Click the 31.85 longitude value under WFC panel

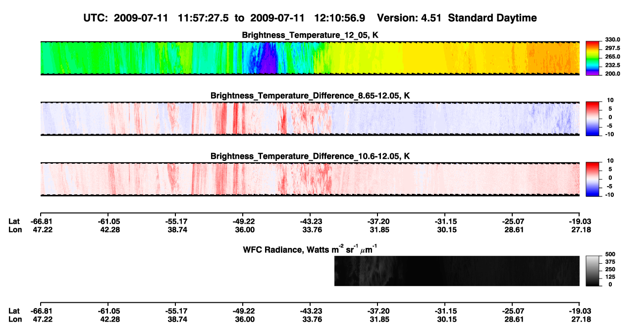(379, 319)
